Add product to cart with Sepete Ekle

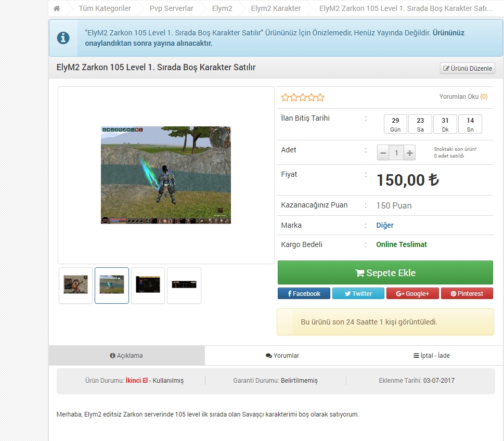coord(385,273)
